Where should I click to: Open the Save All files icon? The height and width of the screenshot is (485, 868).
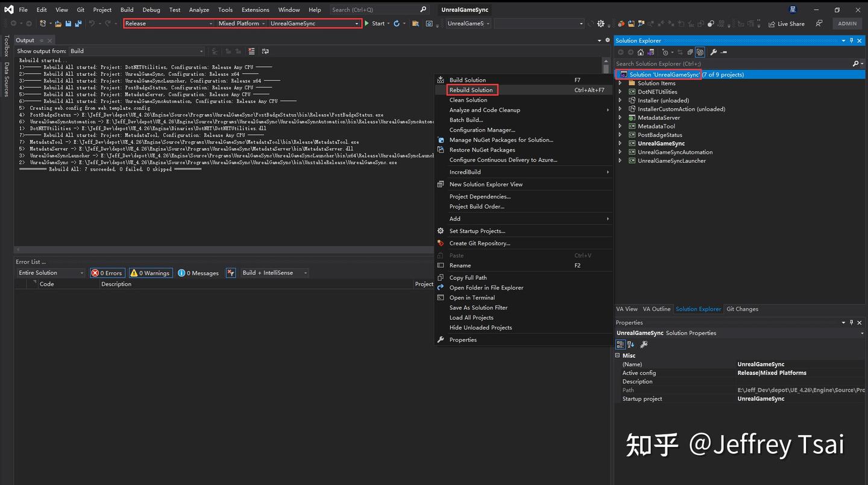click(x=80, y=24)
